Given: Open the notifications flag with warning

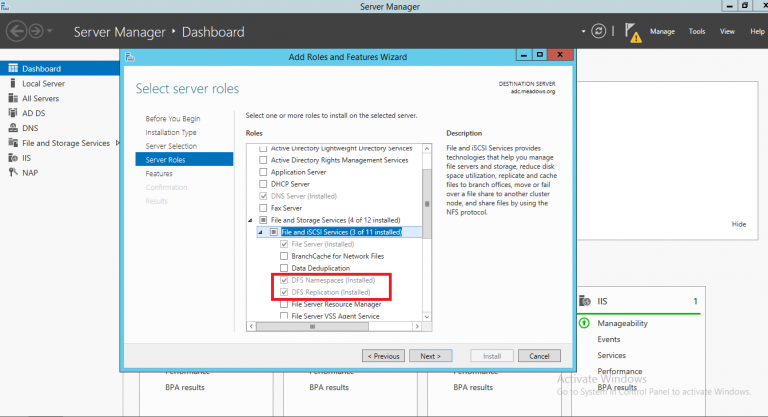Looking at the screenshot, I should (x=633, y=32).
